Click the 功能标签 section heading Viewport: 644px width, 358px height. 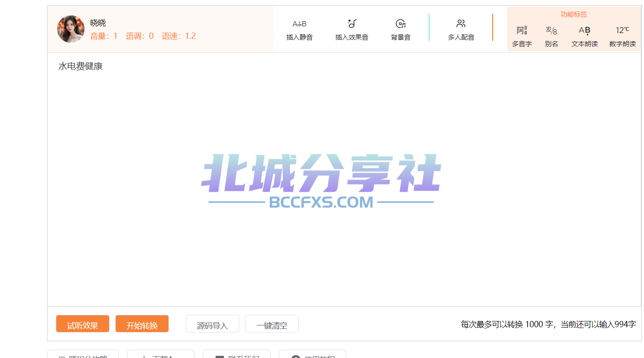(574, 14)
